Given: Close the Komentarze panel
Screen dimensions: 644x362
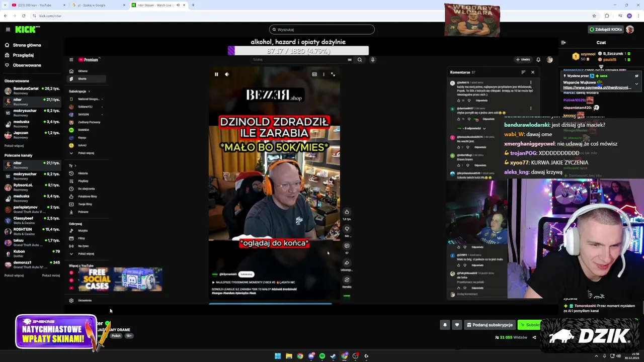Looking at the screenshot, I should point(533,72).
